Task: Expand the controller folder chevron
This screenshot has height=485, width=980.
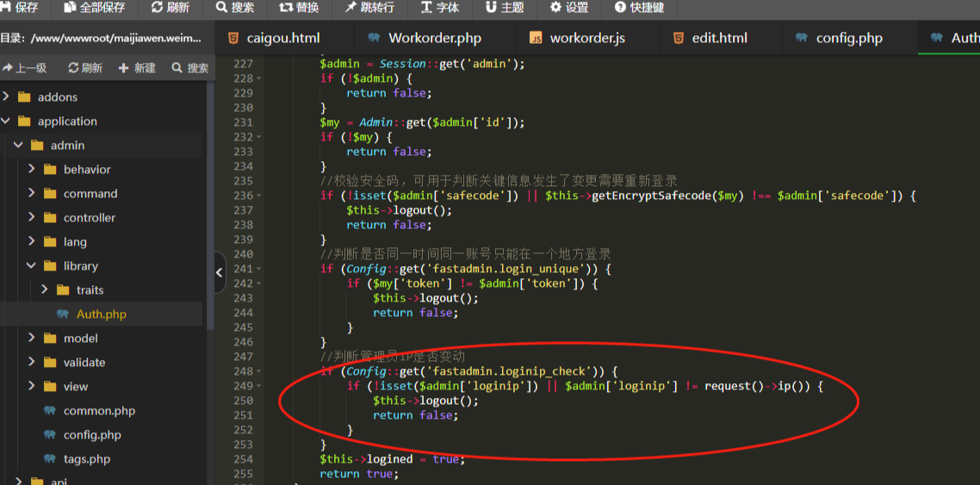Action: point(32,217)
